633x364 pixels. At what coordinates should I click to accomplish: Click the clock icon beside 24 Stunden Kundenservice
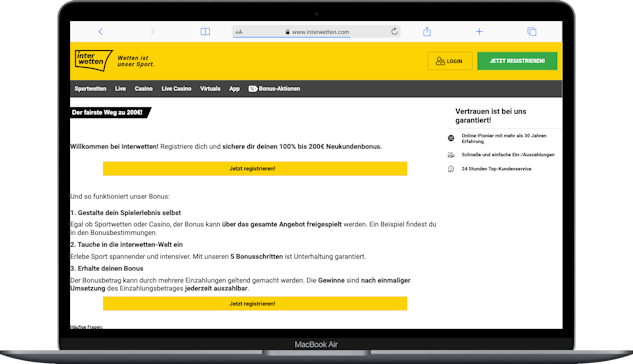451,169
